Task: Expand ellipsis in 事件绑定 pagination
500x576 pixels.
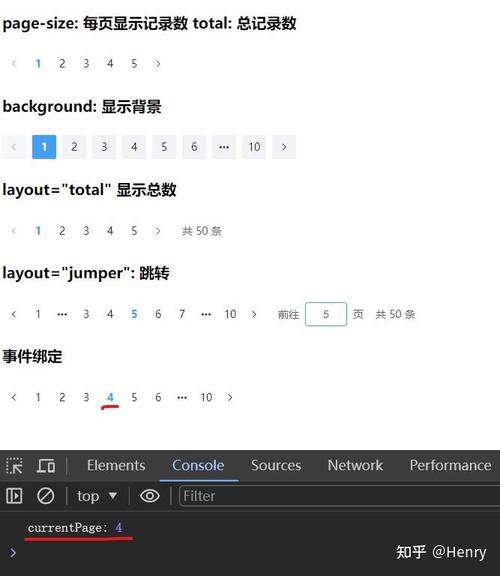Action: pos(182,397)
